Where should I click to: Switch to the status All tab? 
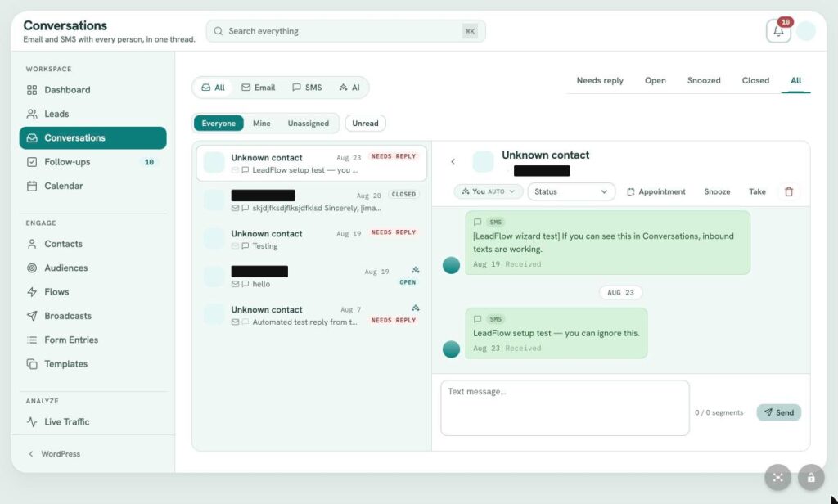(795, 81)
